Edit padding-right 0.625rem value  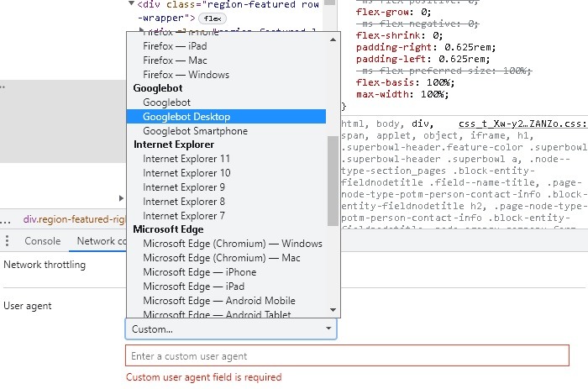click(467, 47)
